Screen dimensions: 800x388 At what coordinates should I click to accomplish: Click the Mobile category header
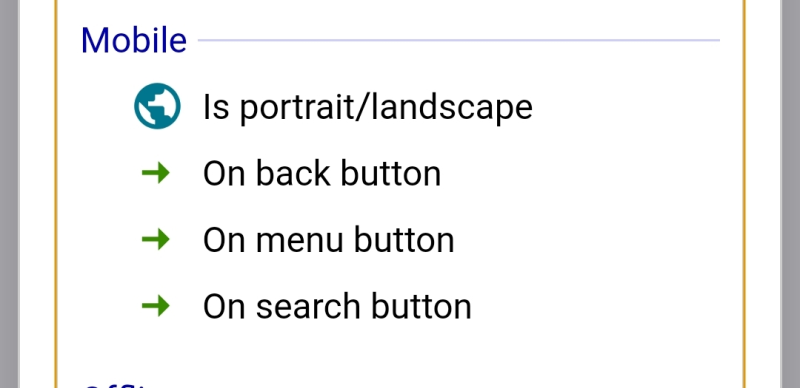click(134, 40)
